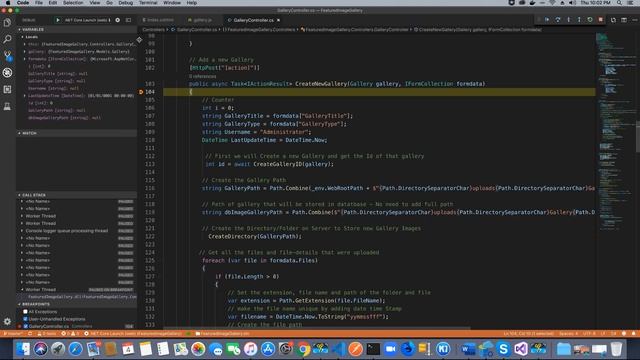Screen dimensions: 640x360
Task: Click git branch in status bar
Action: (x=12, y=333)
